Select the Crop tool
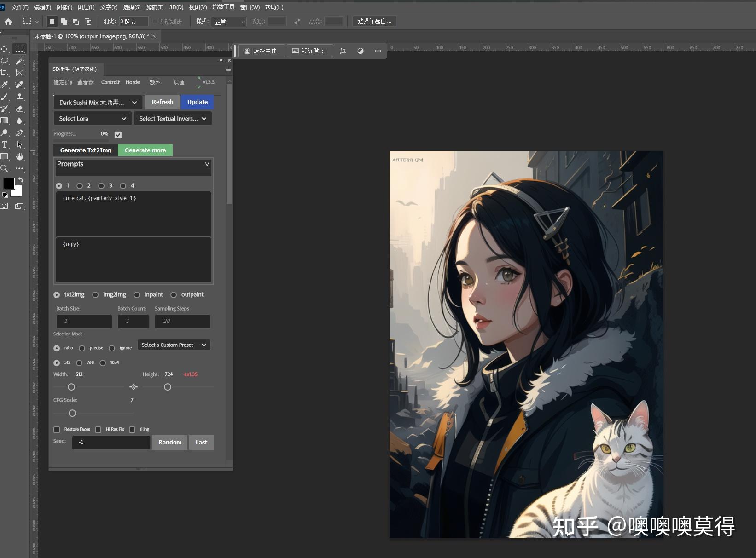The height and width of the screenshot is (558, 756). pyautogui.click(x=5, y=73)
